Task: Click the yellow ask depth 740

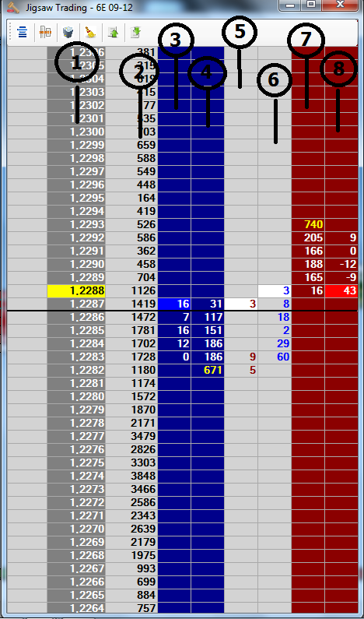Action: (x=308, y=224)
